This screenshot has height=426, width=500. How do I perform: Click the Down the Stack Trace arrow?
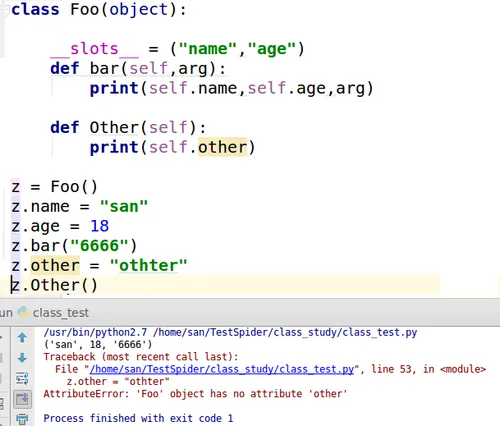click(22, 358)
